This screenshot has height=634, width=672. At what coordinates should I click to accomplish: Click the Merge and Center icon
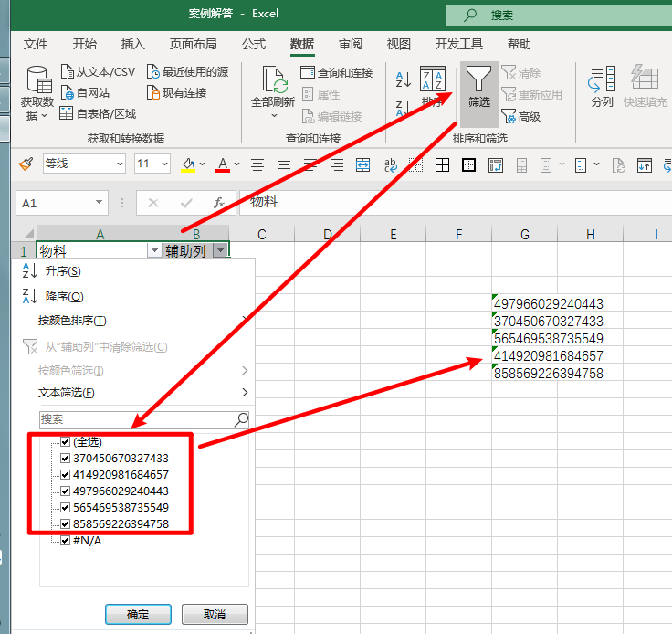coord(362,165)
